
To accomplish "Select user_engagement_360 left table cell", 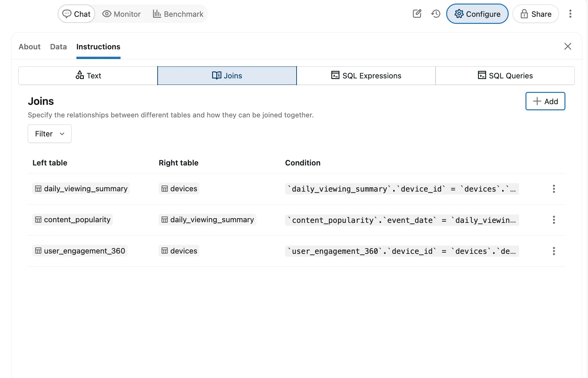I will [80, 251].
